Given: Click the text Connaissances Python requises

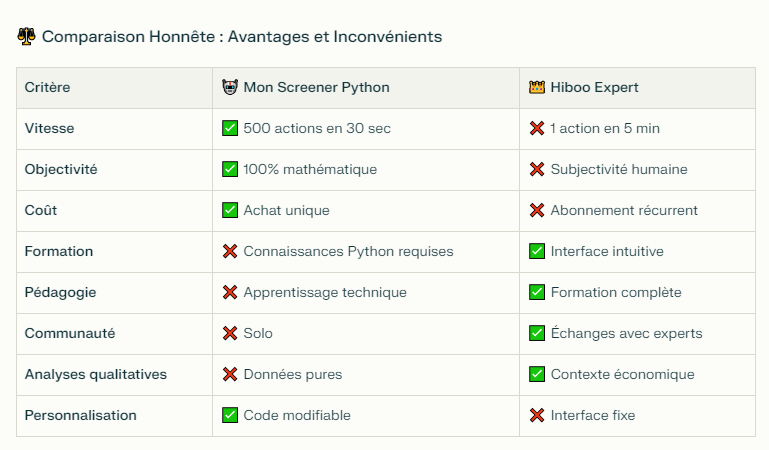Looking at the screenshot, I should click(x=349, y=251).
